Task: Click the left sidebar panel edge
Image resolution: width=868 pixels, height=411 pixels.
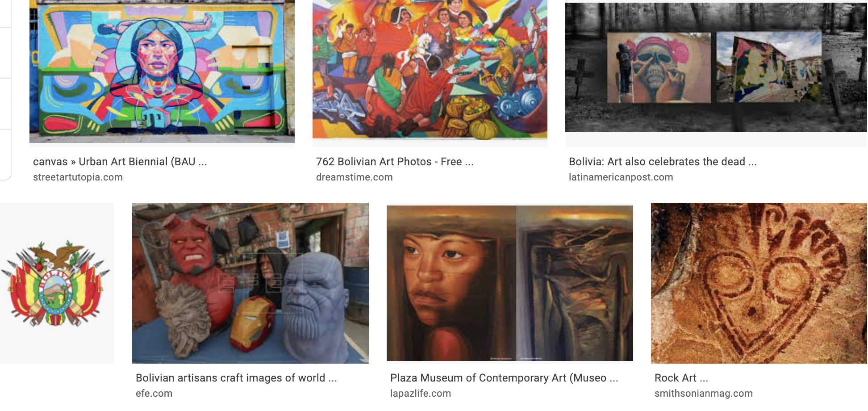Action: [x=5, y=89]
